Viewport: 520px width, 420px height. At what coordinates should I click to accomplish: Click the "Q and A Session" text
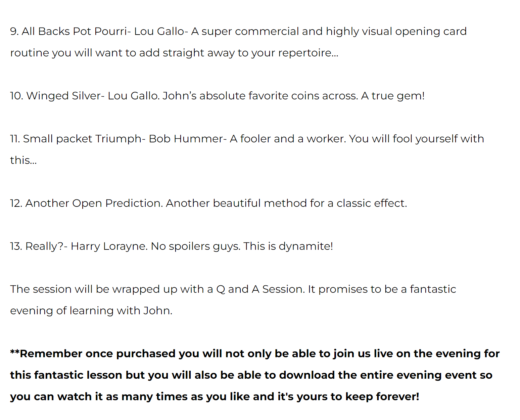[260, 289]
